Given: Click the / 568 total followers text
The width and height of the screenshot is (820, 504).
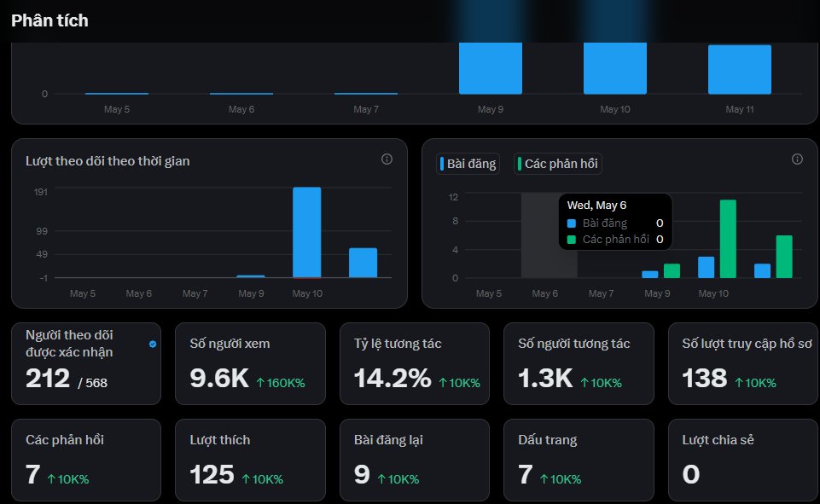Looking at the screenshot, I should 92,383.
